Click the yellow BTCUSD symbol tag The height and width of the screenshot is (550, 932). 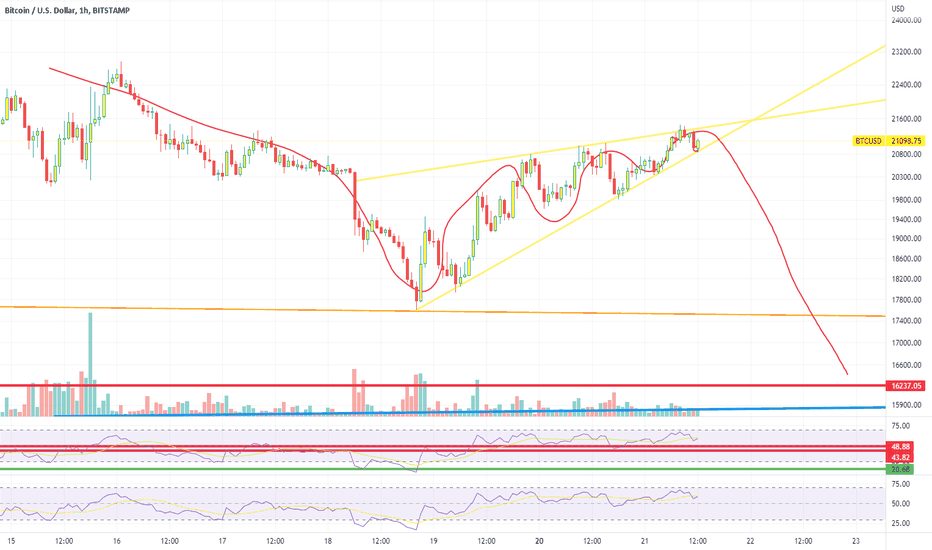(868, 141)
